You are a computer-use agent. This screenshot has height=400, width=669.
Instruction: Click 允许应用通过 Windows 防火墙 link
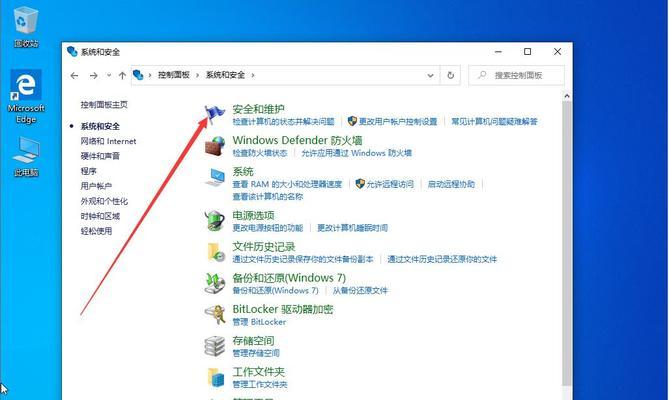coord(357,153)
